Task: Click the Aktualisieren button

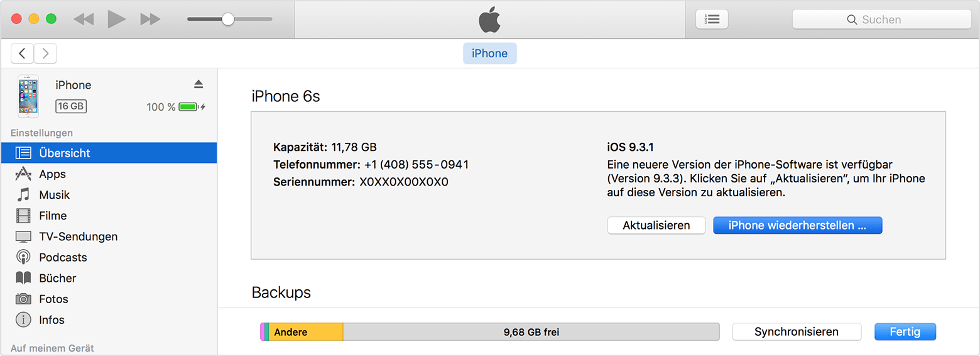Action: 656,225
